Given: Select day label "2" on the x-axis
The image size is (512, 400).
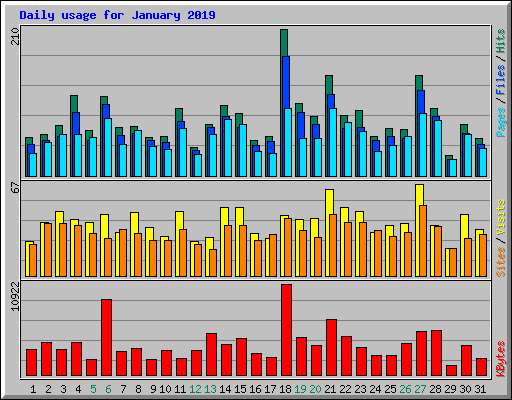Looking at the screenshot, I should (48, 389).
